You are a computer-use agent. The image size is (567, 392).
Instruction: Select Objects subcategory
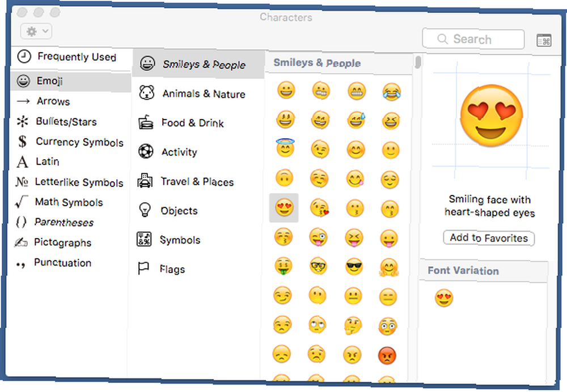coord(168,211)
